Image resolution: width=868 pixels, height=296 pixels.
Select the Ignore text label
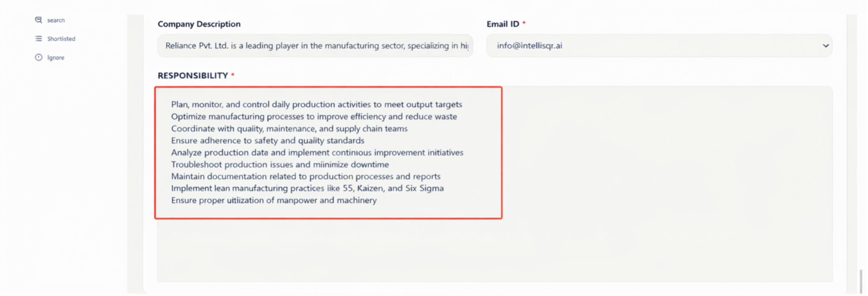pos(56,58)
